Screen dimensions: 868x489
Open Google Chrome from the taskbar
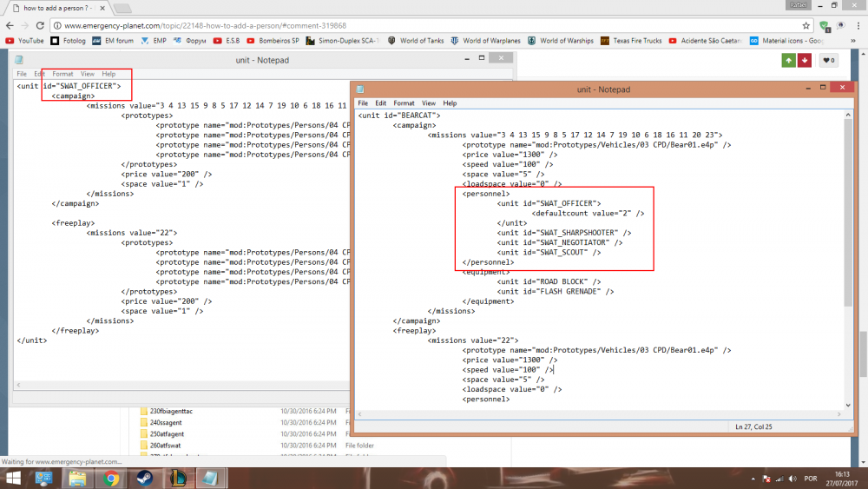click(111, 478)
